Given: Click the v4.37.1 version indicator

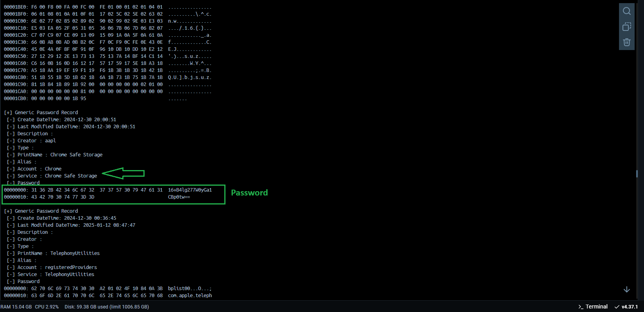Looking at the screenshot, I should pos(626,307).
